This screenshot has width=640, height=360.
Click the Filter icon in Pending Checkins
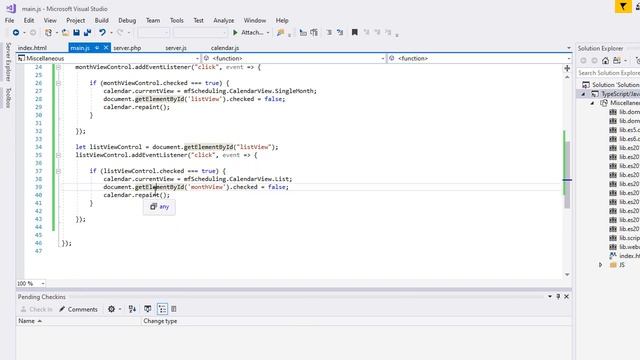pos(147,309)
